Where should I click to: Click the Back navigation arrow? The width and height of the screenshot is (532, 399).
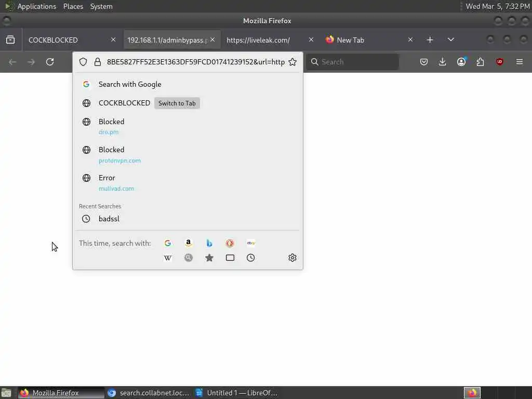(12, 62)
